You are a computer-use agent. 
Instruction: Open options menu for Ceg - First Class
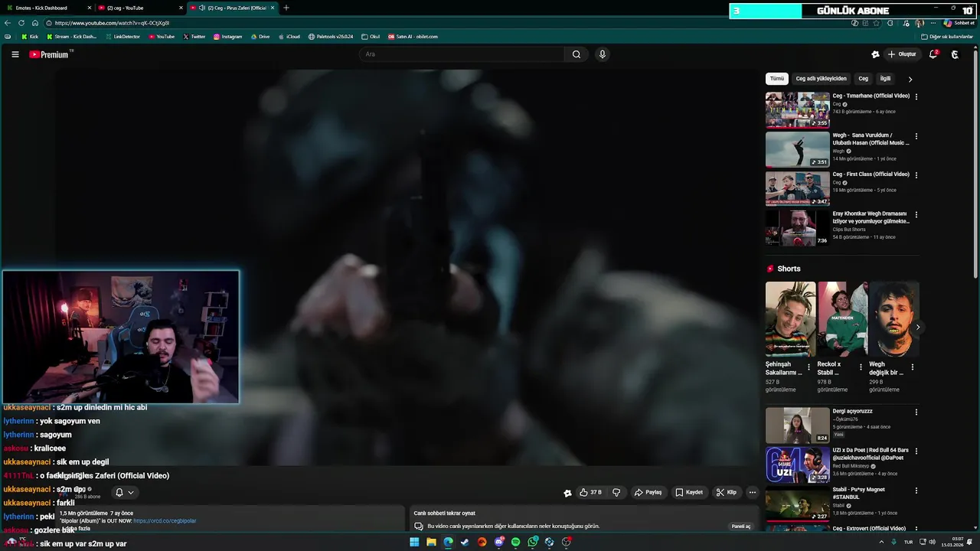tap(916, 175)
